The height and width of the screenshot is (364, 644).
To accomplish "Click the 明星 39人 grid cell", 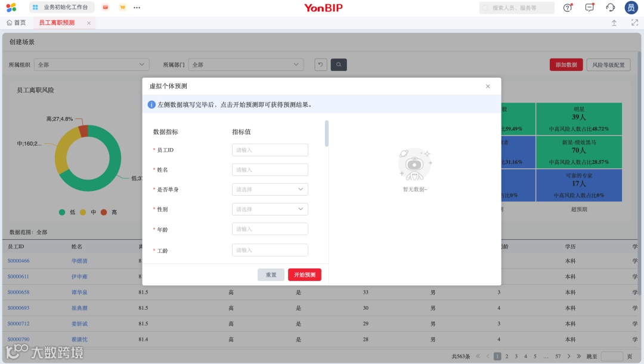I will (x=578, y=119).
